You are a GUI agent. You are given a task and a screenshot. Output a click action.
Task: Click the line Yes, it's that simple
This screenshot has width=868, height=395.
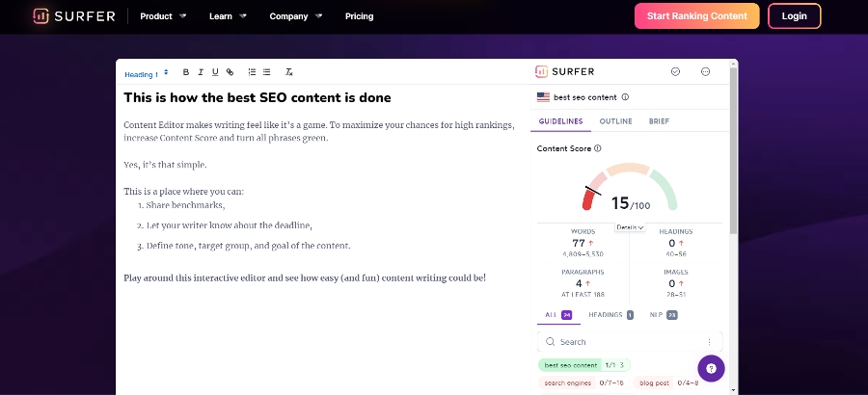tap(165, 165)
